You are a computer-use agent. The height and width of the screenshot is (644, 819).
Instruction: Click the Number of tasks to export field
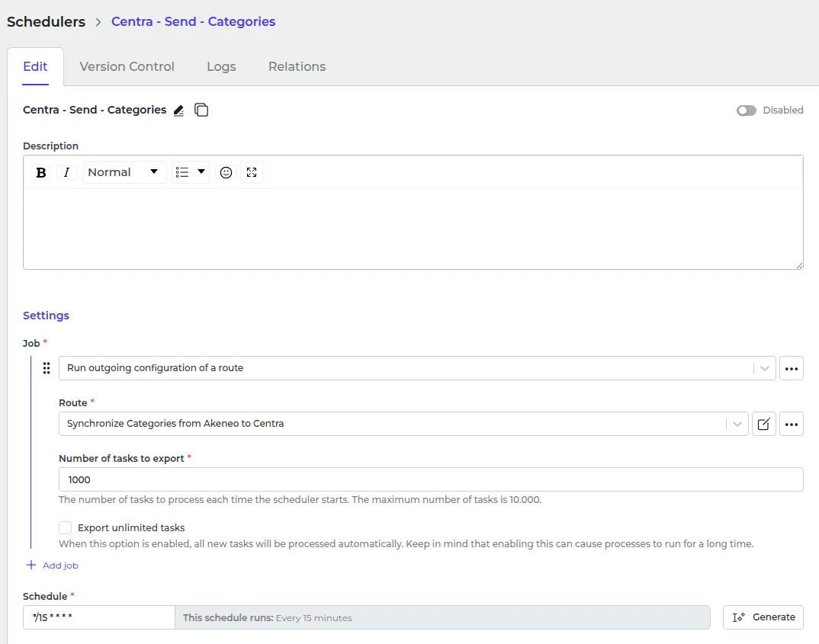[x=431, y=479]
